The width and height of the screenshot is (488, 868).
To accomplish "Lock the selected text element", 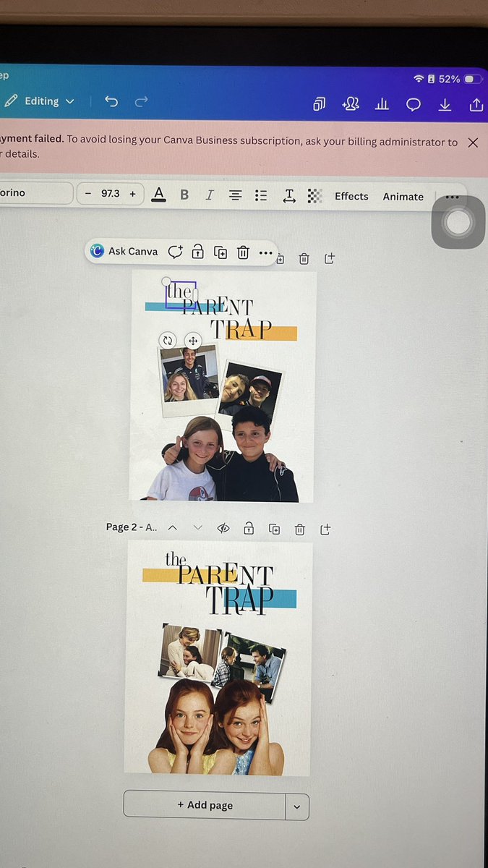I will coord(197,252).
